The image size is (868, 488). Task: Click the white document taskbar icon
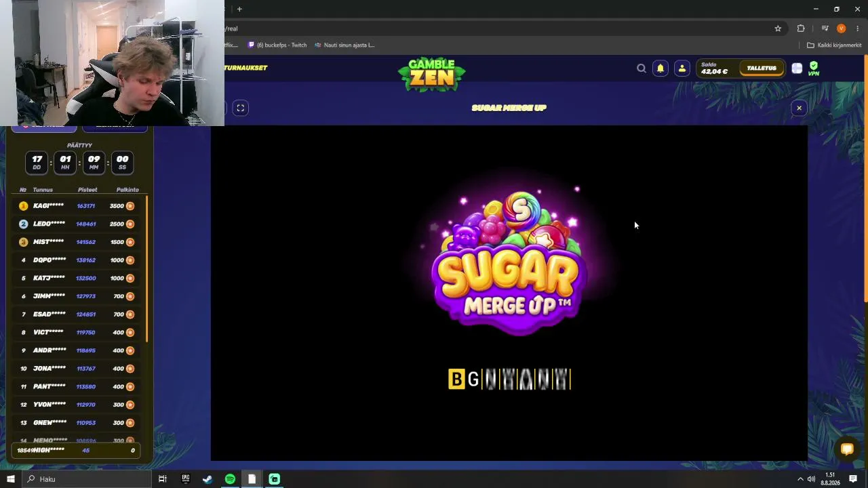click(252, 479)
